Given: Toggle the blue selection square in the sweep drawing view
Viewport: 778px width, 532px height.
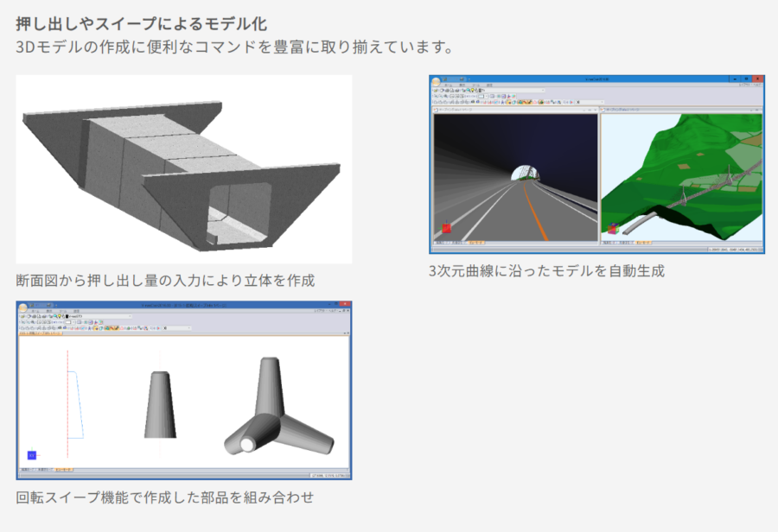Looking at the screenshot, I should click(x=32, y=457).
